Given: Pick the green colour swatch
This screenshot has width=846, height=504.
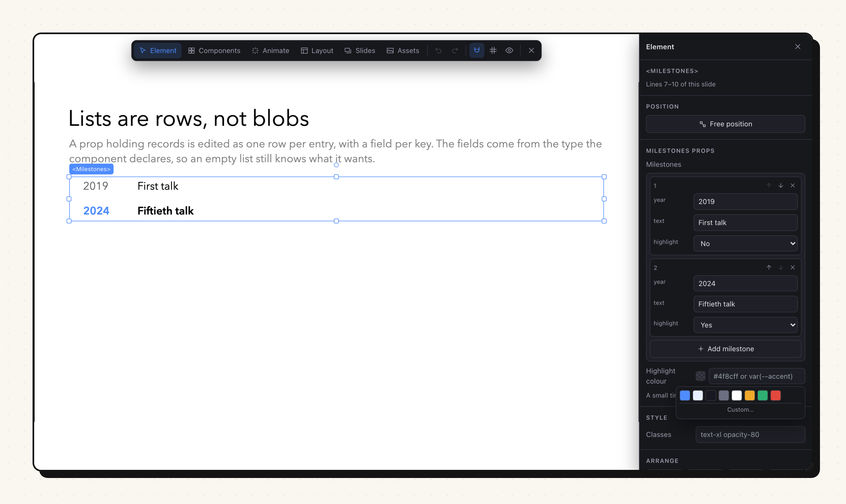Looking at the screenshot, I should 763,395.
